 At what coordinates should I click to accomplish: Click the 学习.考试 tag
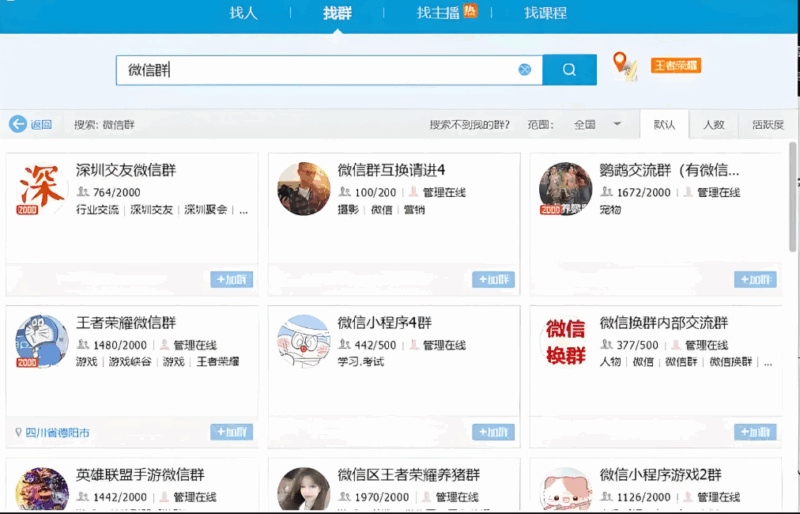click(x=360, y=361)
